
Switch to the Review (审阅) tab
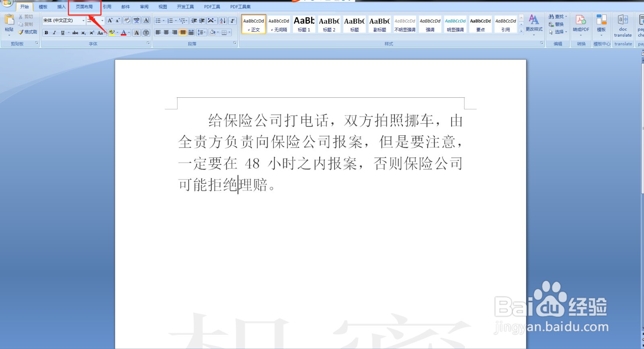pyautogui.click(x=144, y=7)
